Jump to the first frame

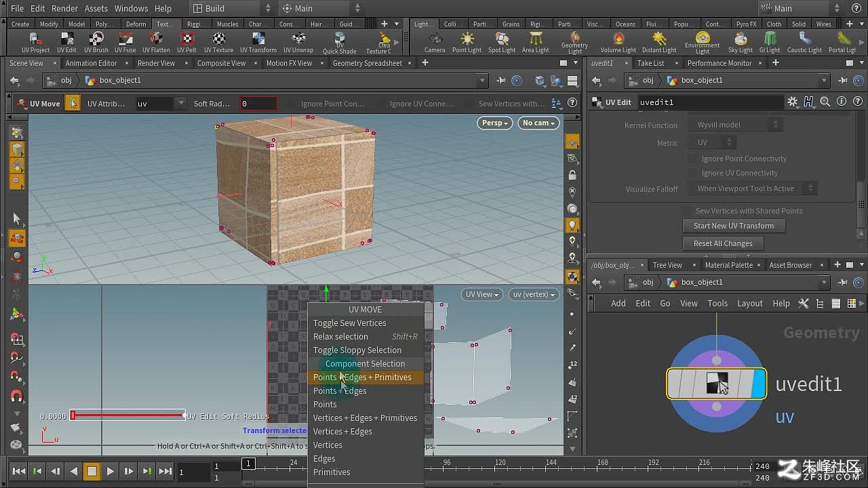click(x=19, y=471)
